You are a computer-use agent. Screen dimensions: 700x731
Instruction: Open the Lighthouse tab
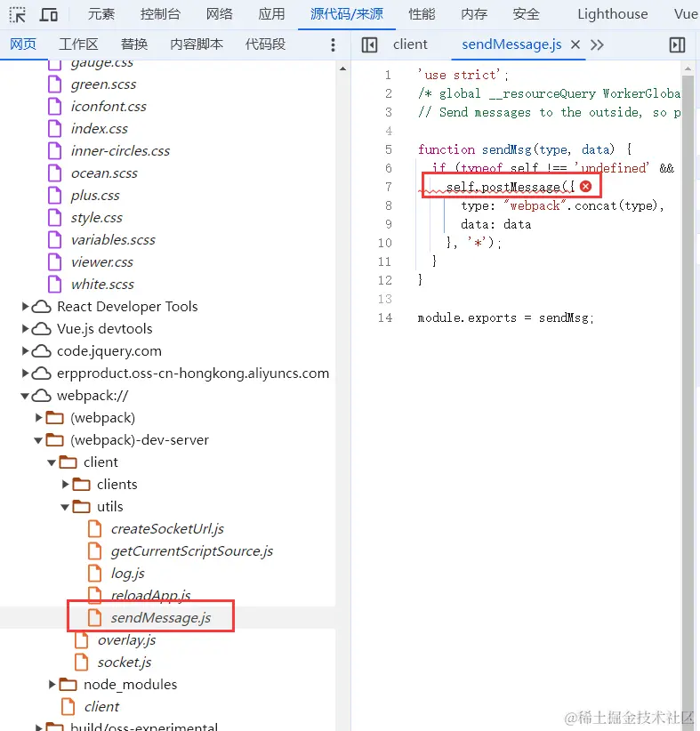(612, 14)
